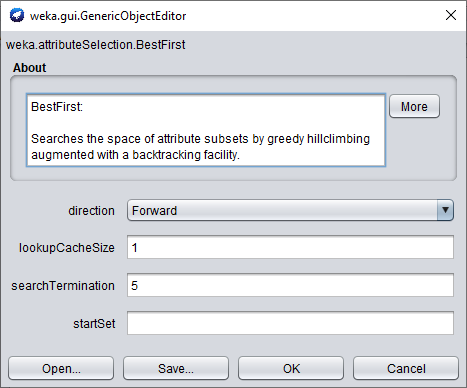467x388 pixels.
Task: Click the Weka bird icon in title bar
Action: pyautogui.click(x=17, y=15)
